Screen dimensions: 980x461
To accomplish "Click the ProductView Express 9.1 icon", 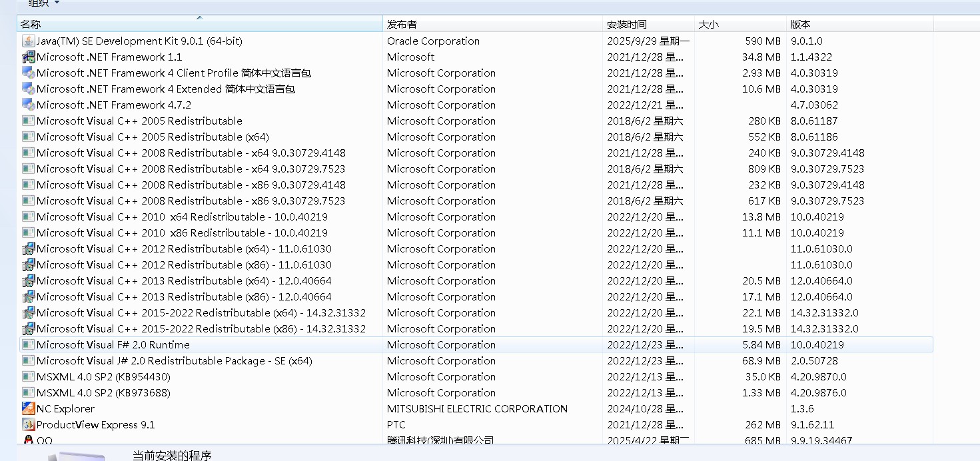I will tap(28, 425).
